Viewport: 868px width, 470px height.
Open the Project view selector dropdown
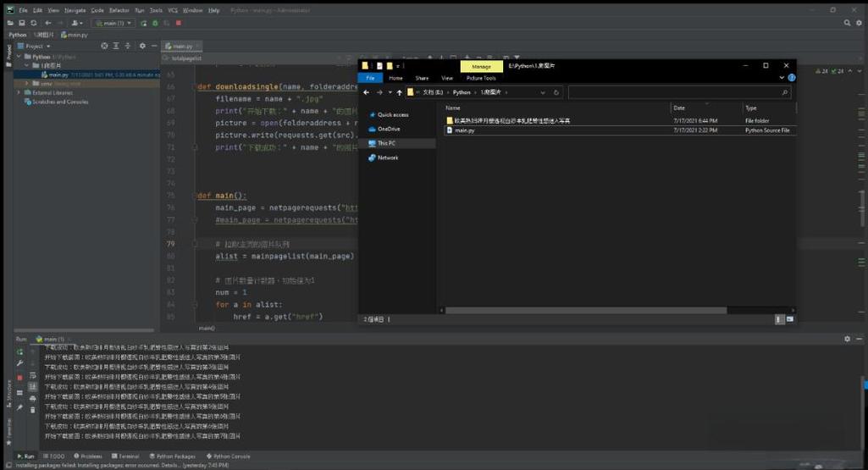point(34,47)
